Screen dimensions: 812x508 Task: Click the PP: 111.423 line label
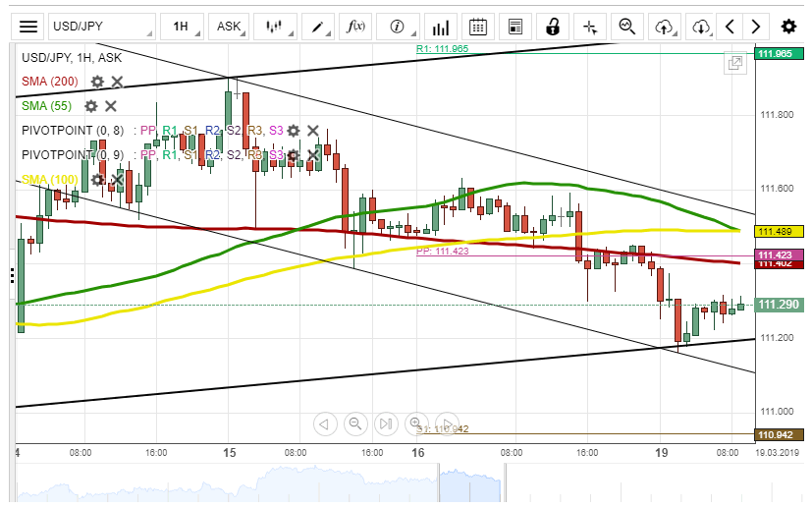click(x=443, y=251)
